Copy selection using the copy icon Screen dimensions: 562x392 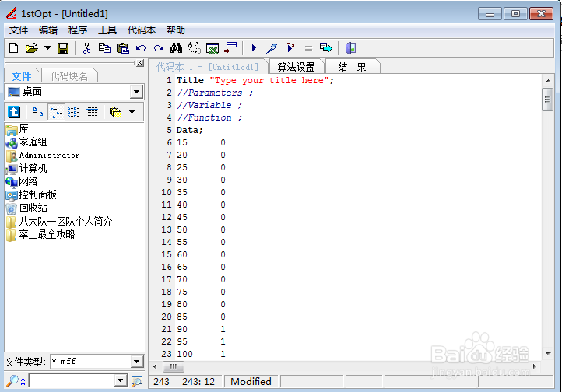click(x=104, y=48)
